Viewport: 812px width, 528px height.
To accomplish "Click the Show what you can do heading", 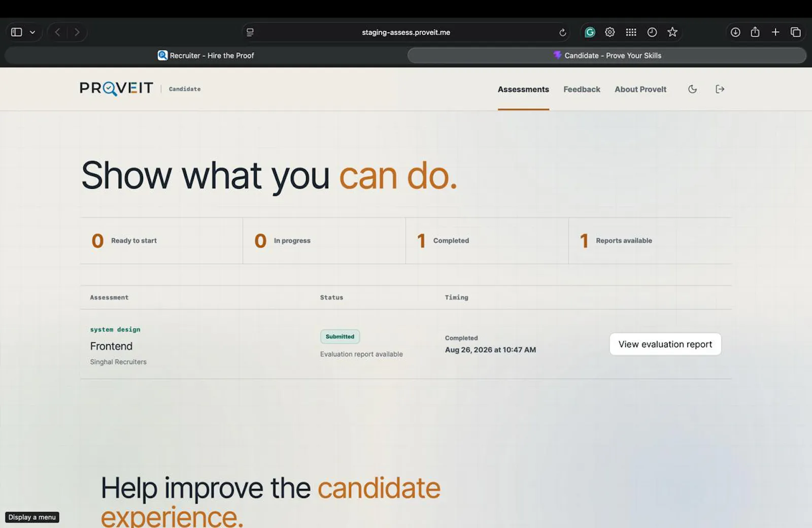I will [x=269, y=176].
